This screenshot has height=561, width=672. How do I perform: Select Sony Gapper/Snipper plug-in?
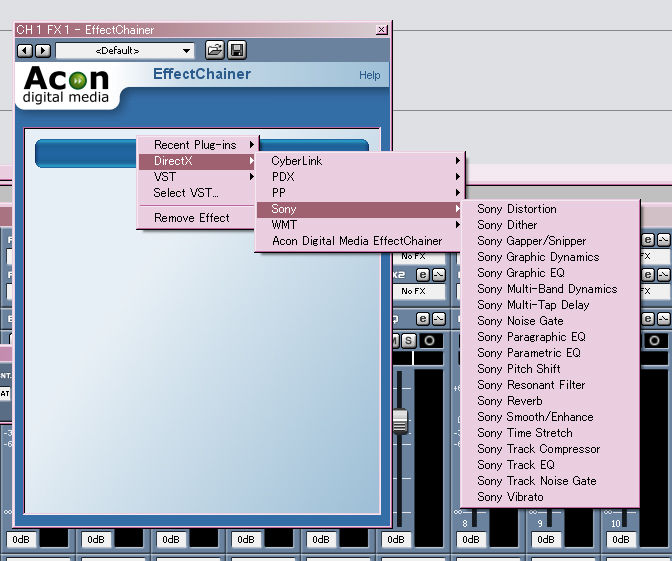pyautogui.click(x=550, y=241)
